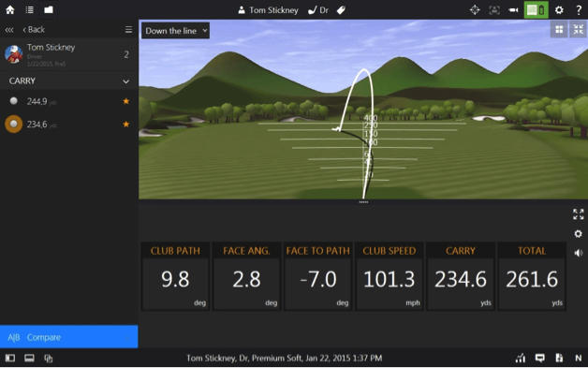Toggle the star on the 234.6 shot
Viewport: 588px width, 368px height.
pos(126,125)
